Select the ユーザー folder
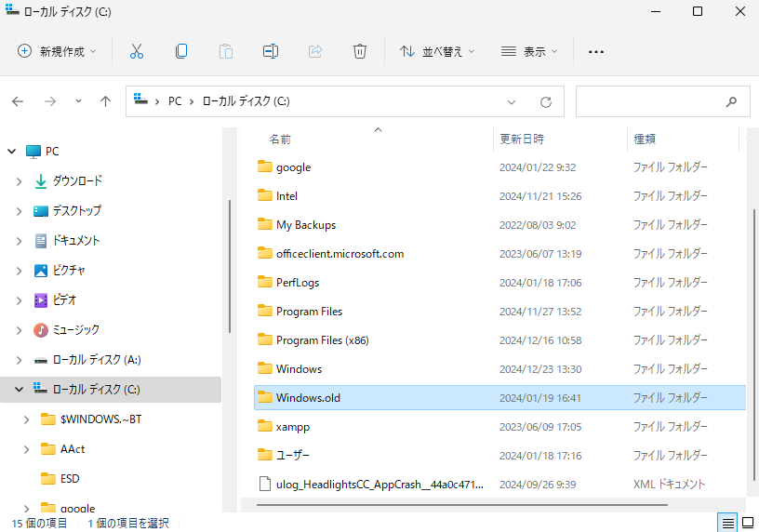Screen dimensions: 759x532 292,456
